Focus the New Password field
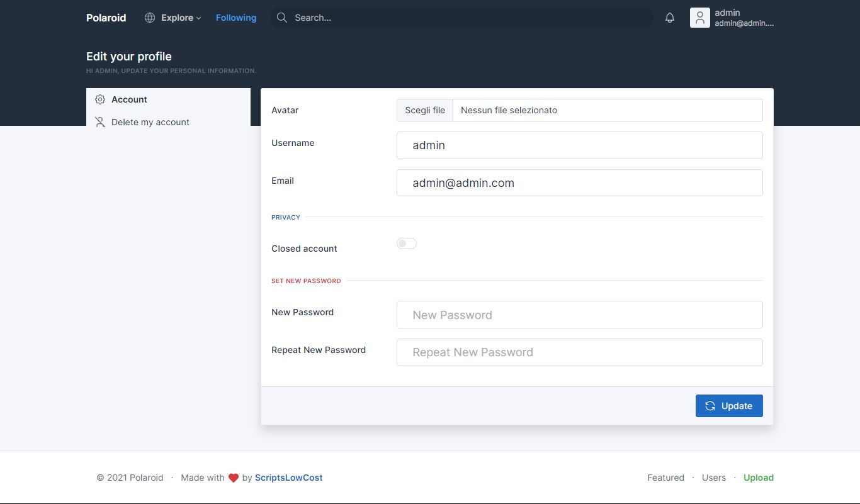 coord(579,315)
